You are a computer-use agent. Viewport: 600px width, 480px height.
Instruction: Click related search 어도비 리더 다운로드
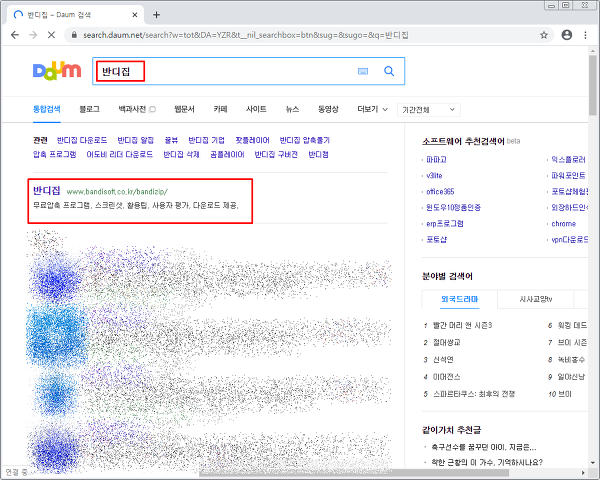point(120,155)
